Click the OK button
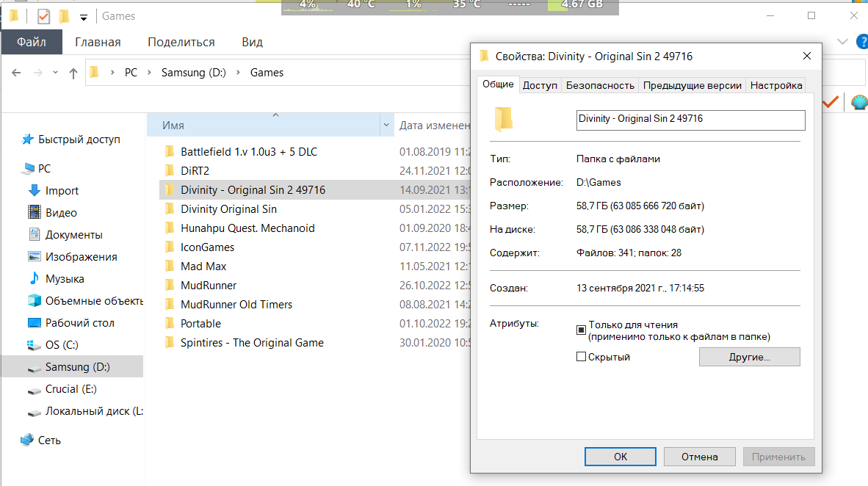Viewport: 868px width, 486px height. (620, 457)
